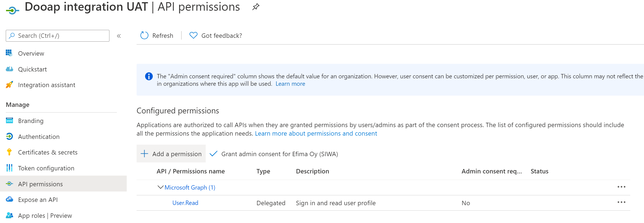Image resolution: width=644 pixels, height=223 pixels.
Task: Open more options for User.Read row
Action: (621, 202)
